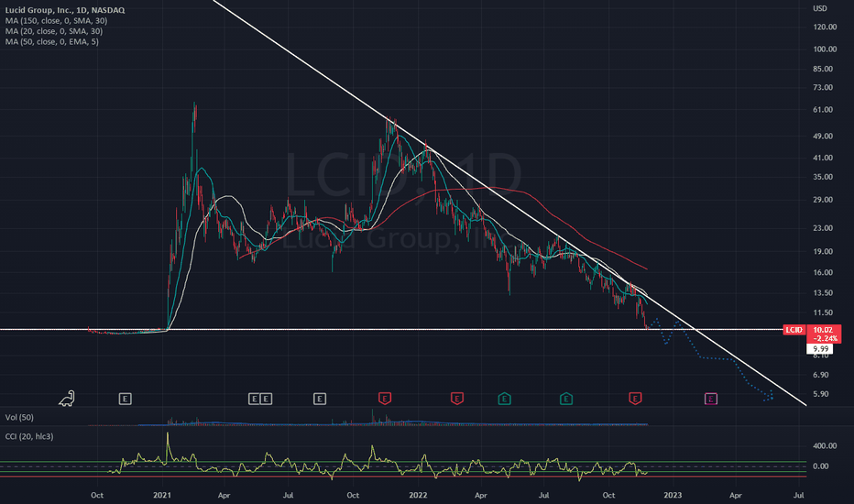The image size is (854, 504).
Task: Click the 6.90 price axis label
Action: click(x=820, y=375)
